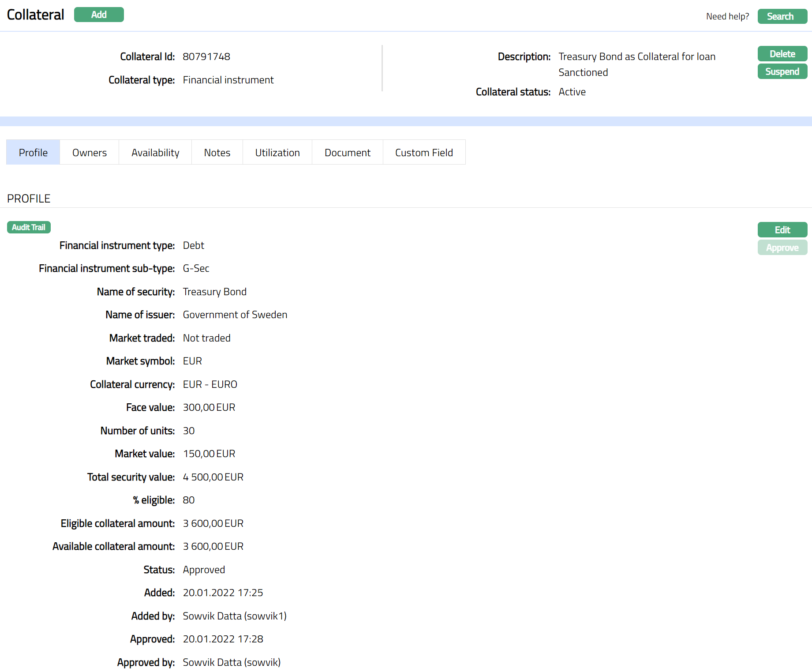Viewport: 812px width, 672px height.
Task: Suspend the active collateral
Action: coord(782,71)
